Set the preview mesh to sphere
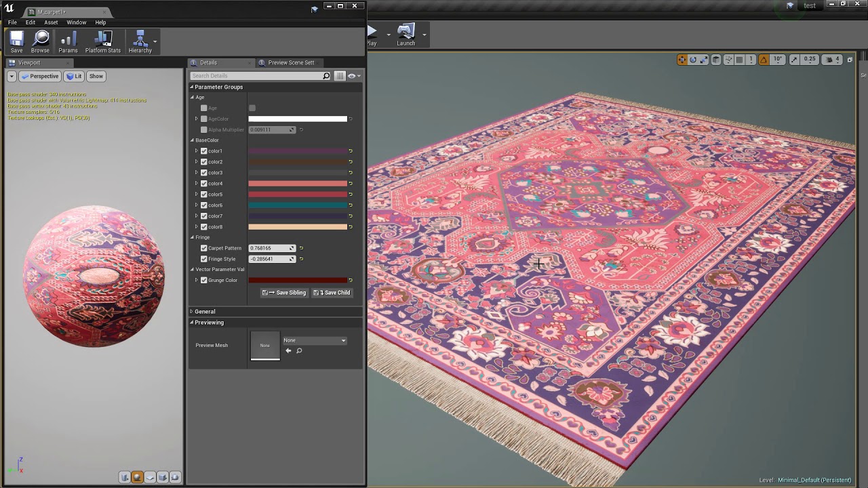 (138, 477)
